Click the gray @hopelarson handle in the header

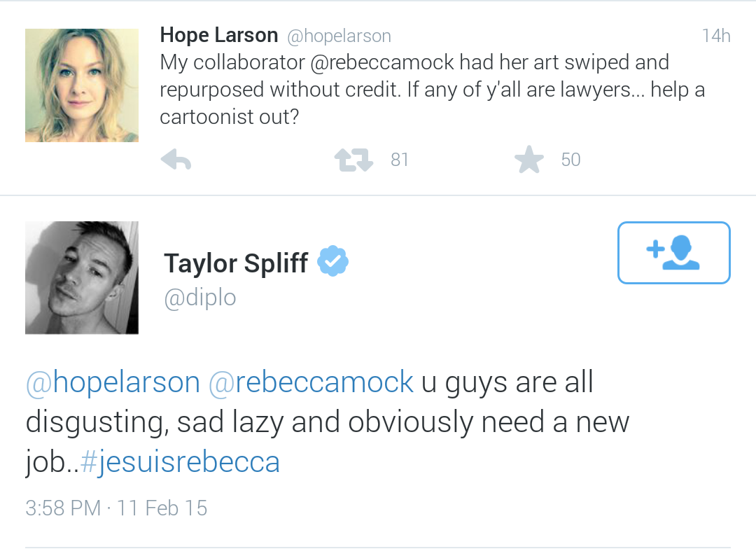pos(339,36)
